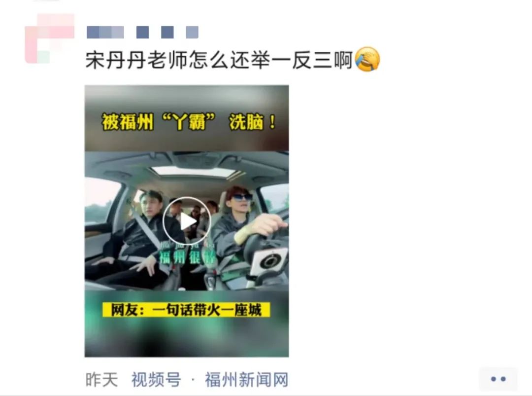The image size is (532, 396).
Task: Open the two-dot more options button
Action: click(498, 379)
